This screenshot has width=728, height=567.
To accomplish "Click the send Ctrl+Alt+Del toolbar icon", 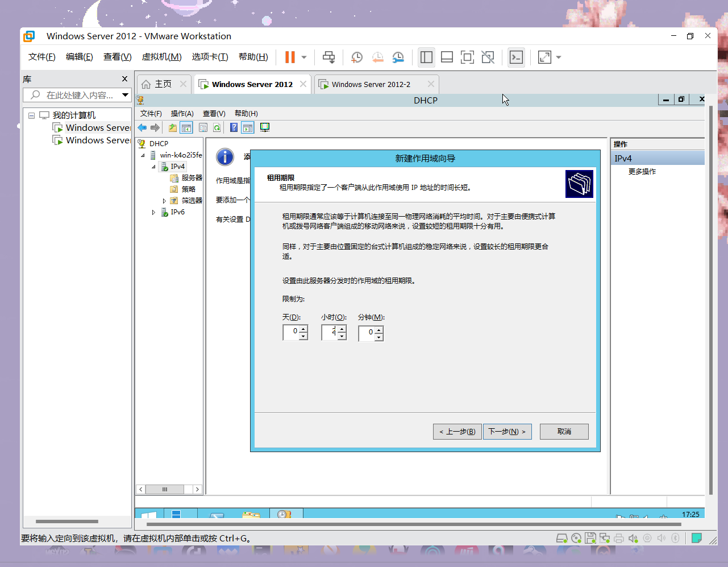I will tap(328, 57).
